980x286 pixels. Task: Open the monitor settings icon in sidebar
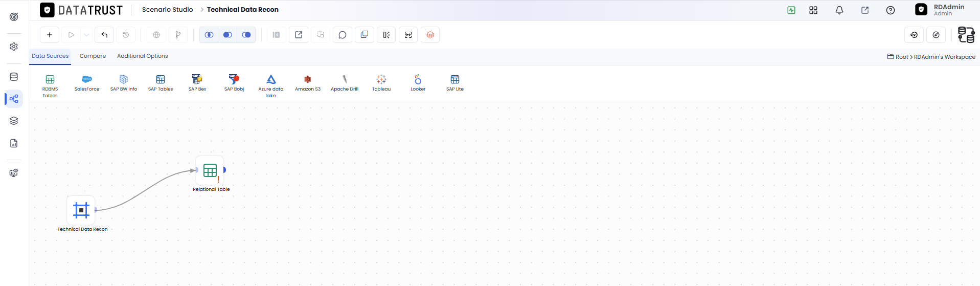pyautogui.click(x=14, y=173)
